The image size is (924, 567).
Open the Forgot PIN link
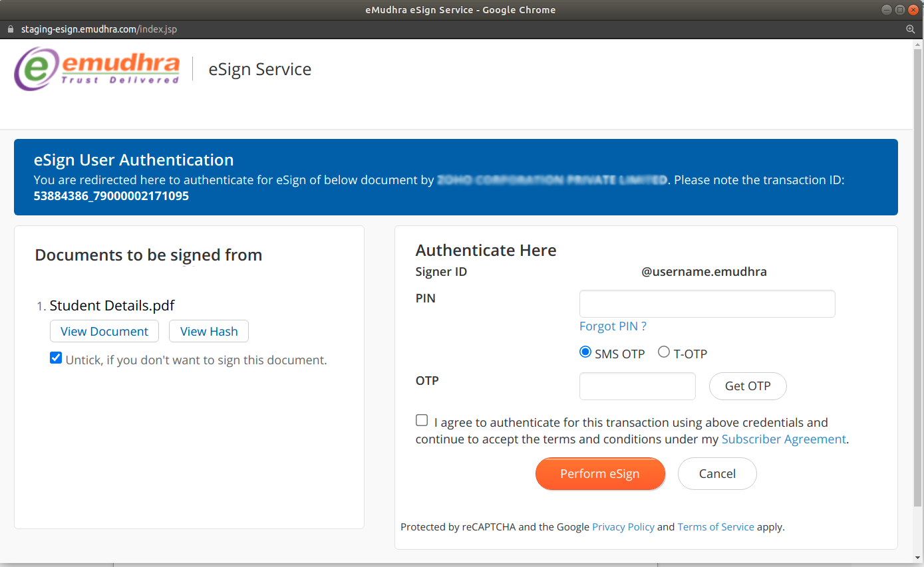613,326
